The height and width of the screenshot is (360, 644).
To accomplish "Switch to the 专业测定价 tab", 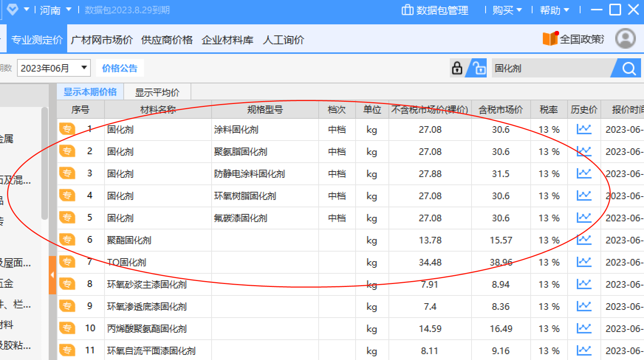I will click(37, 39).
